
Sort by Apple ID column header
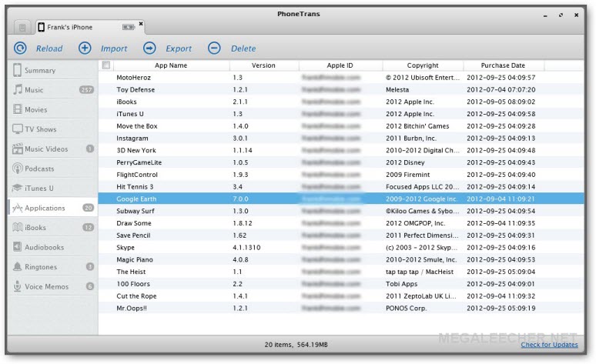pos(340,65)
